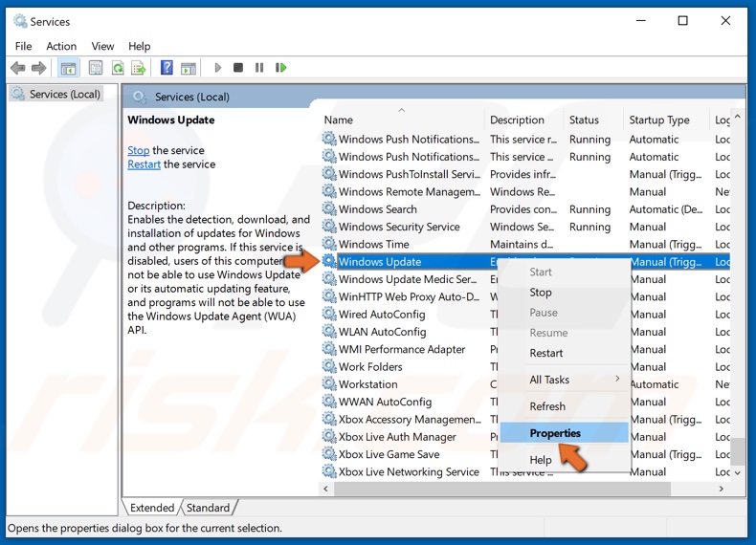Choose Restart in the context menu

(564, 353)
